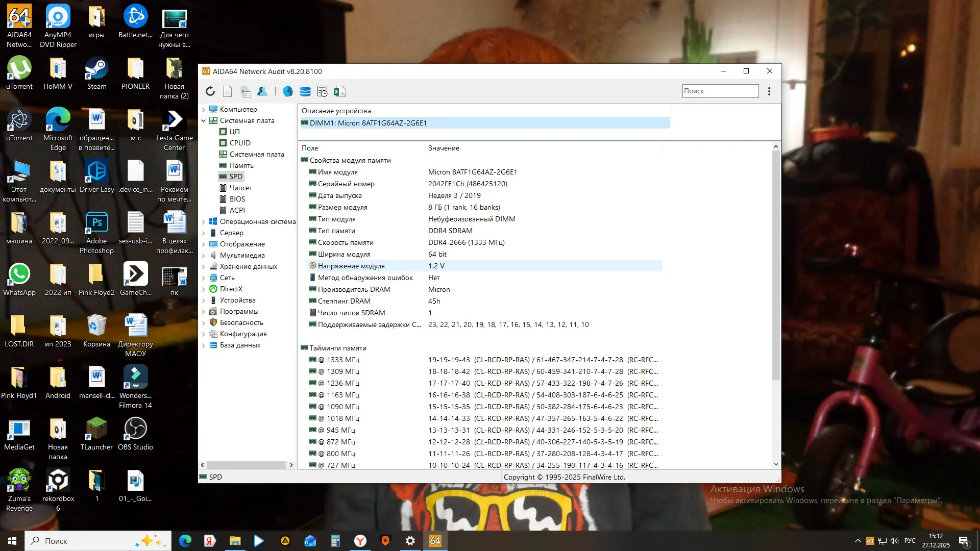Click the Refresh toolbar icon
The image size is (980, 551).
tap(210, 91)
